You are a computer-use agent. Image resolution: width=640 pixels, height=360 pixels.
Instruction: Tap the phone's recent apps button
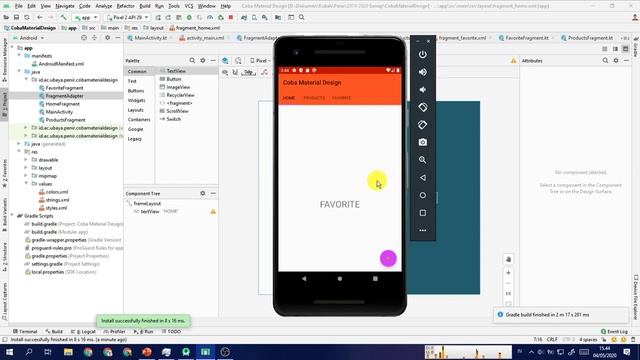click(375, 279)
